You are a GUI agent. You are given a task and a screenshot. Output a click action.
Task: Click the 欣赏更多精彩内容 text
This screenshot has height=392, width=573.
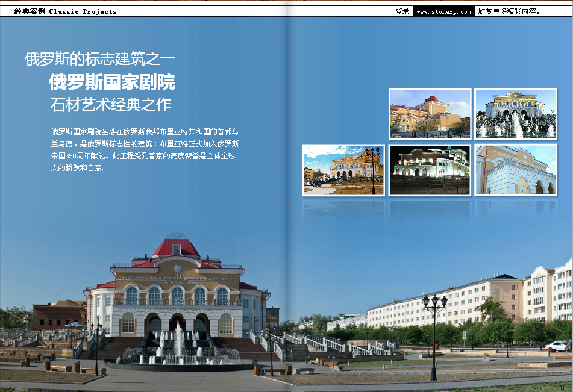509,11
